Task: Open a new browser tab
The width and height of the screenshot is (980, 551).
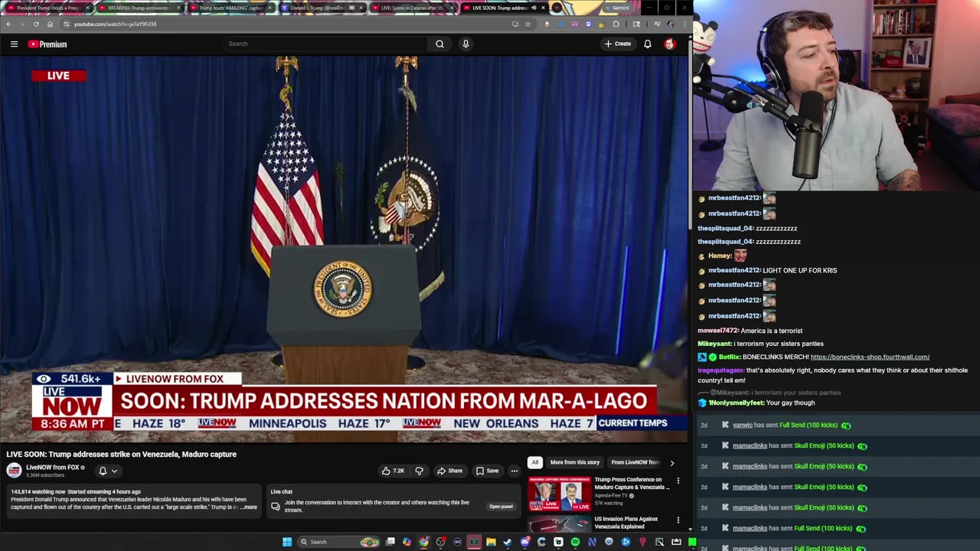Action: tap(557, 8)
